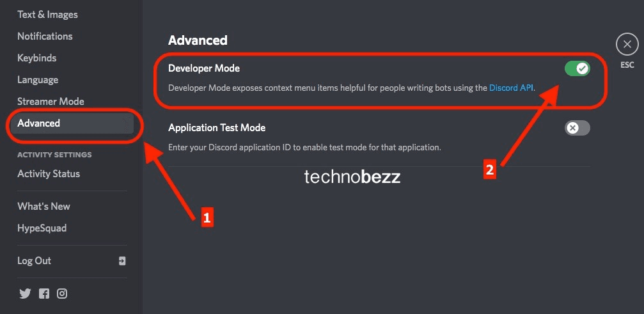This screenshot has width=644, height=314.
Task: Disable the Developer Mode toggle
Action: point(577,68)
